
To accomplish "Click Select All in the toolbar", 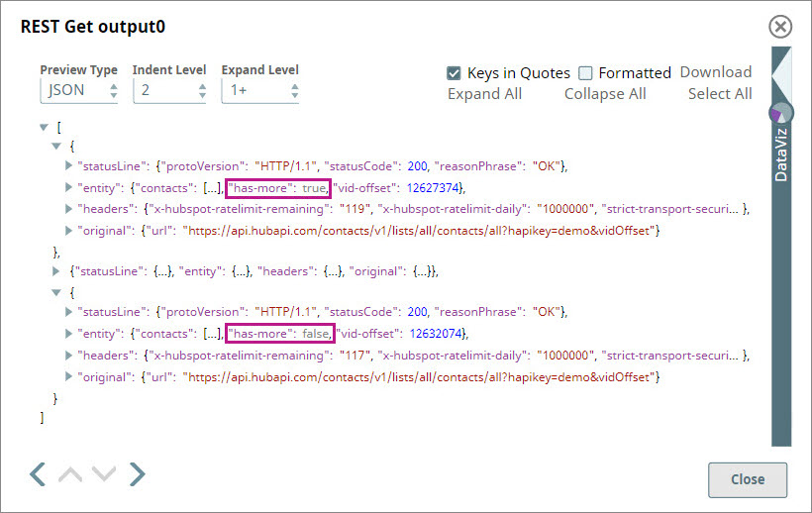I will click(720, 94).
